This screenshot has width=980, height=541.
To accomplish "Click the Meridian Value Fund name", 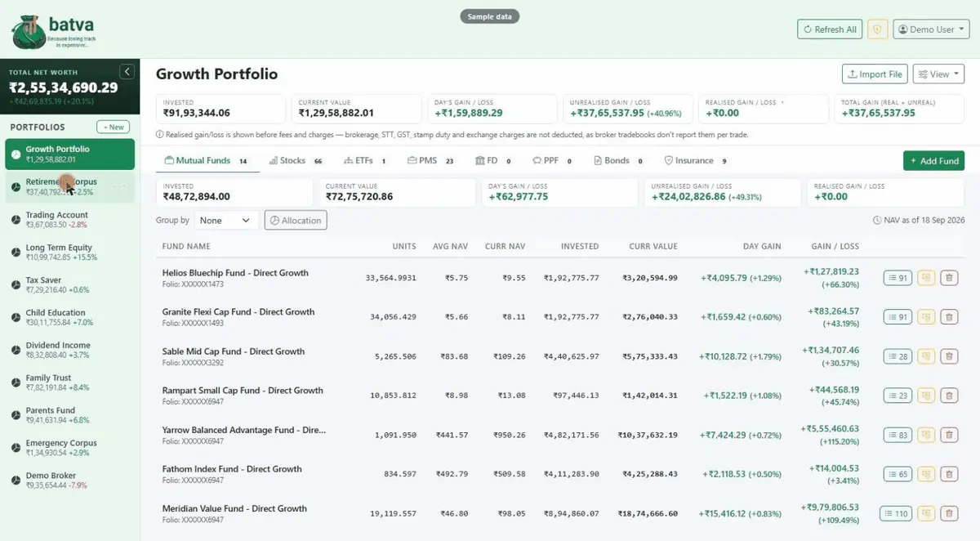I will (234, 508).
